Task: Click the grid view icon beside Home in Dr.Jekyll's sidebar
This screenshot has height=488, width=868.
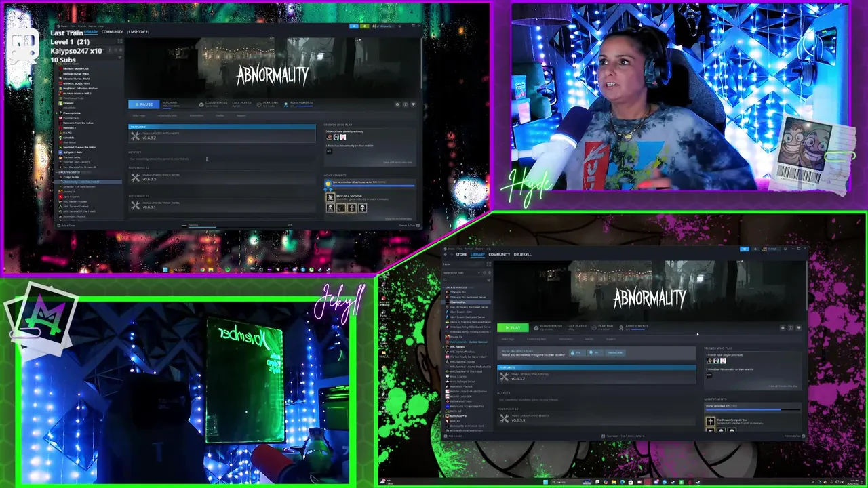Action: click(489, 264)
